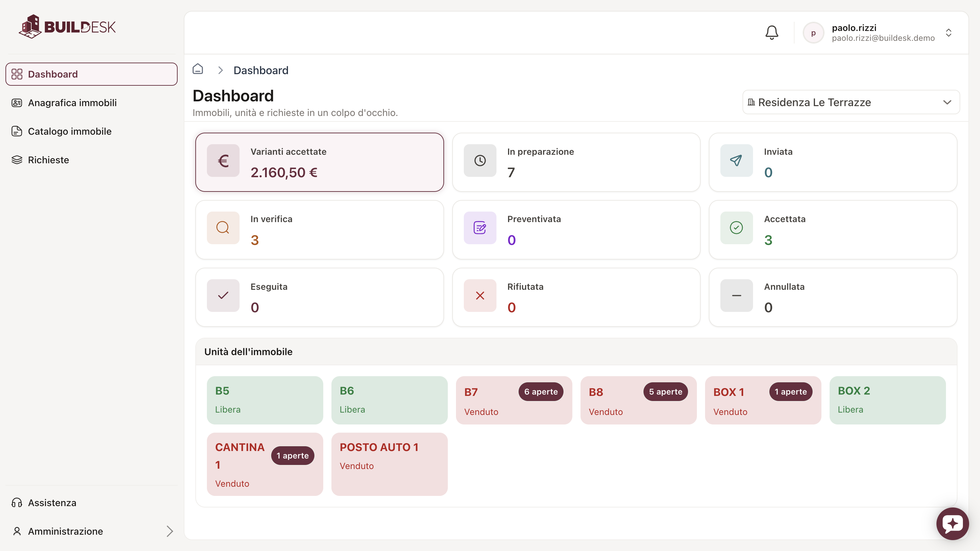Open the BOX 2 unit card
Viewport: 980px width, 551px height.
(887, 400)
